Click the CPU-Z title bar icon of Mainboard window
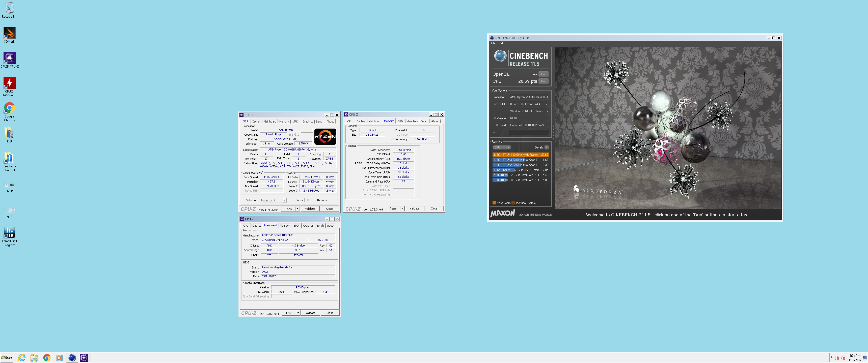Screen dimensions: 868x363 pos(242,219)
